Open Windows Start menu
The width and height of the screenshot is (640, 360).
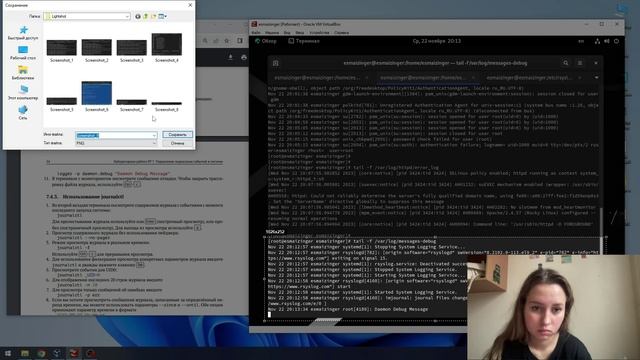click(8, 353)
